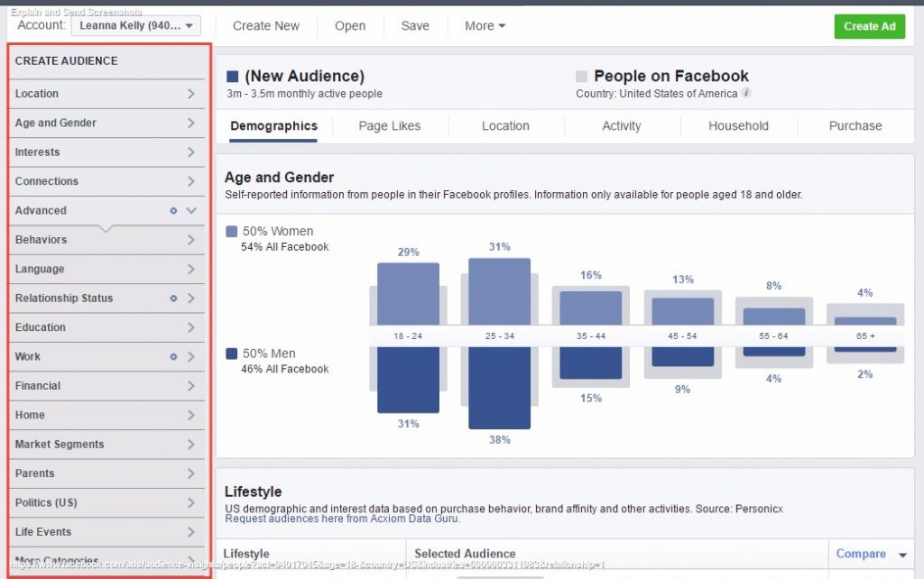The width and height of the screenshot is (924, 579).
Task: Click the '45 - 54' age group label
Action: click(682, 335)
